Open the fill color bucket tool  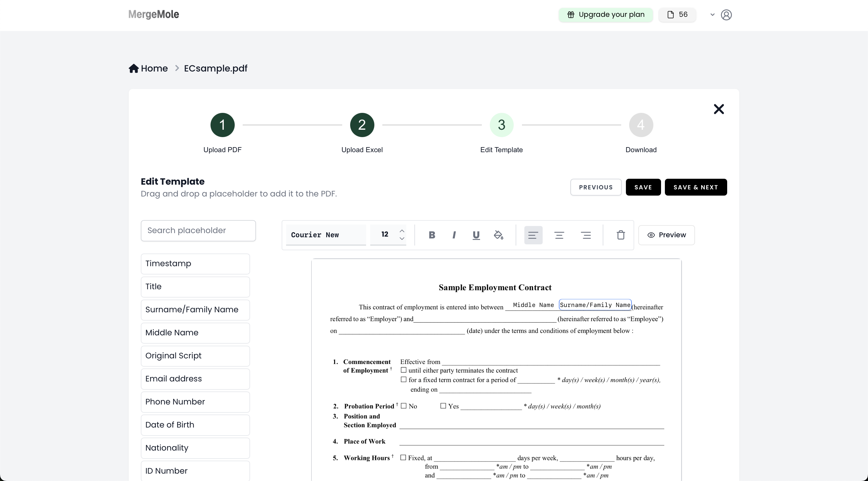(498, 235)
